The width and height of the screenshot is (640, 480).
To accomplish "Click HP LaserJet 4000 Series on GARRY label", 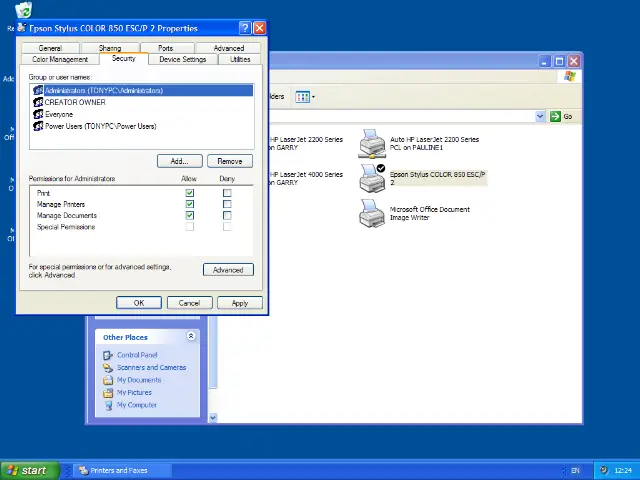I will click(x=306, y=178).
